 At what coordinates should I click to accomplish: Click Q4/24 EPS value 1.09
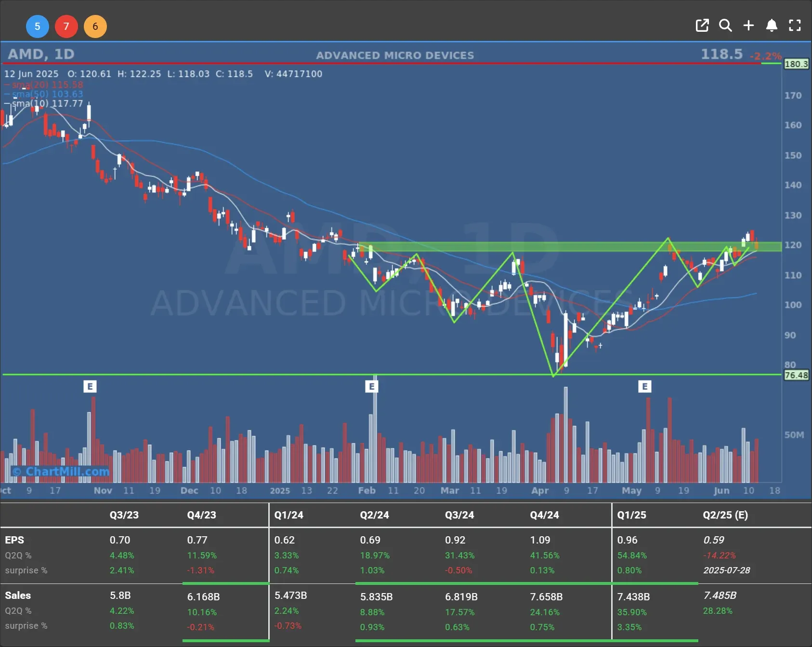[540, 540]
